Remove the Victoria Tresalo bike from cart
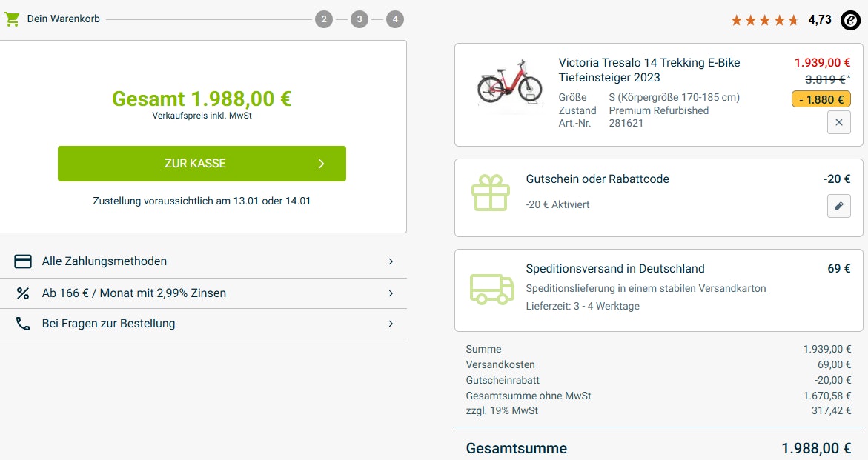 point(838,123)
